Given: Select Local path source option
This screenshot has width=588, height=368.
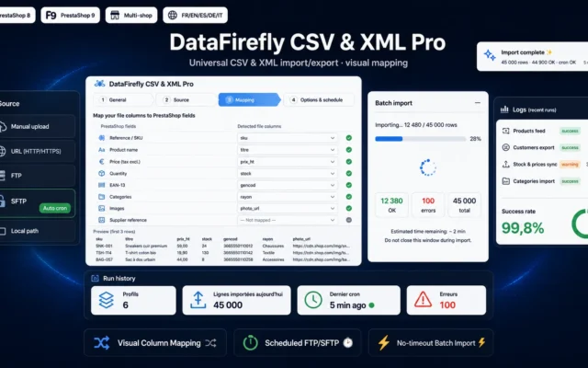Looking at the screenshot, I should pos(37,231).
